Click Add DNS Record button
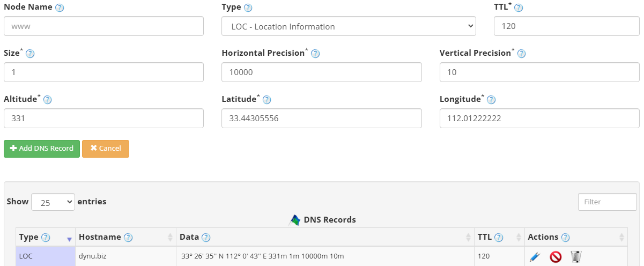Viewport: 644px width, 266px height. coord(42,149)
